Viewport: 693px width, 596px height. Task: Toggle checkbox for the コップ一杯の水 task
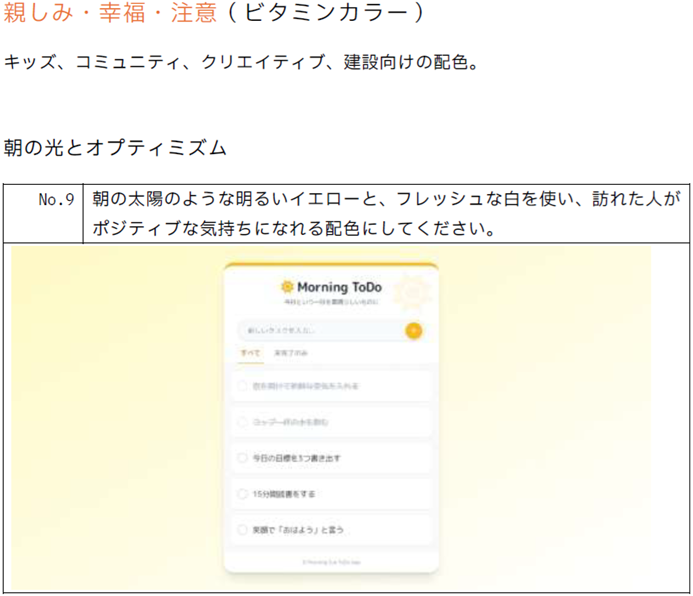[x=242, y=422]
